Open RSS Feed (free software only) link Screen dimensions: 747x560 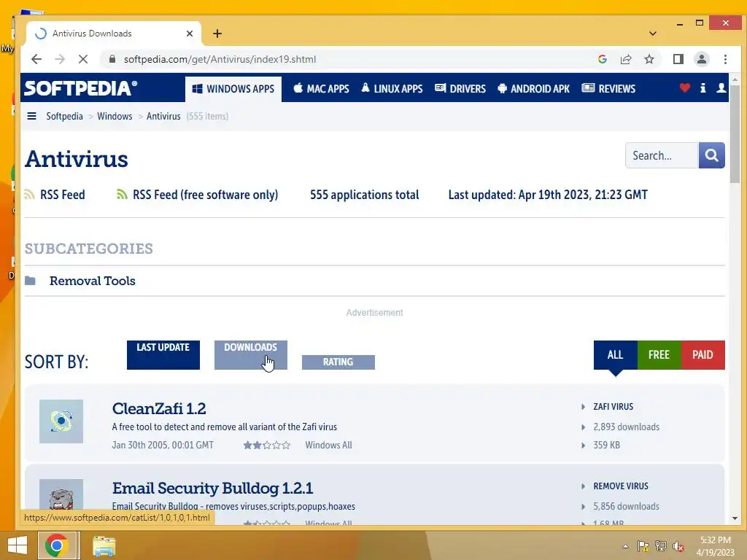(205, 195)
